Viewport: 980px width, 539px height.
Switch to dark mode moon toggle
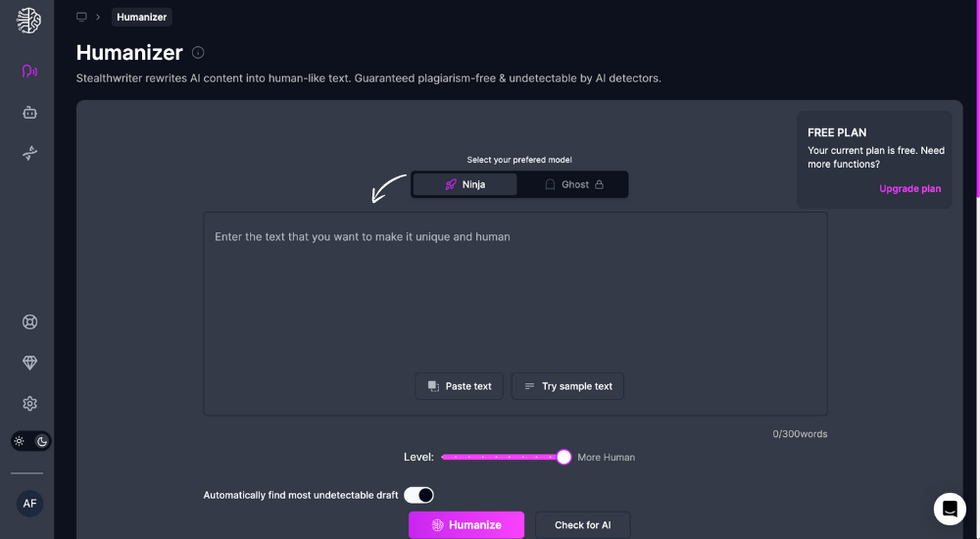coord(42,441)
